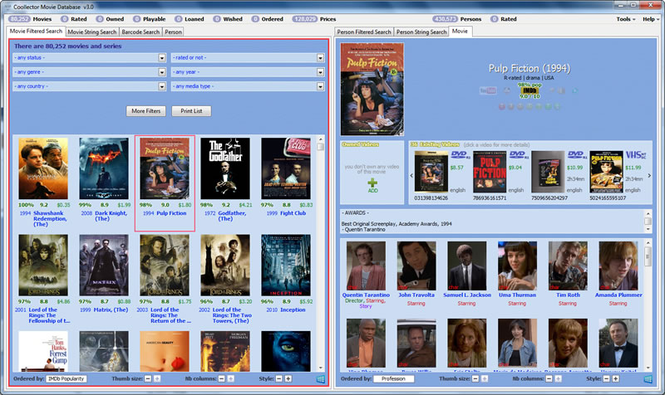Click the movie list vertical scrollbar thumb
The height and width of the screenshot is (395, 665).
tap(320, 147)
